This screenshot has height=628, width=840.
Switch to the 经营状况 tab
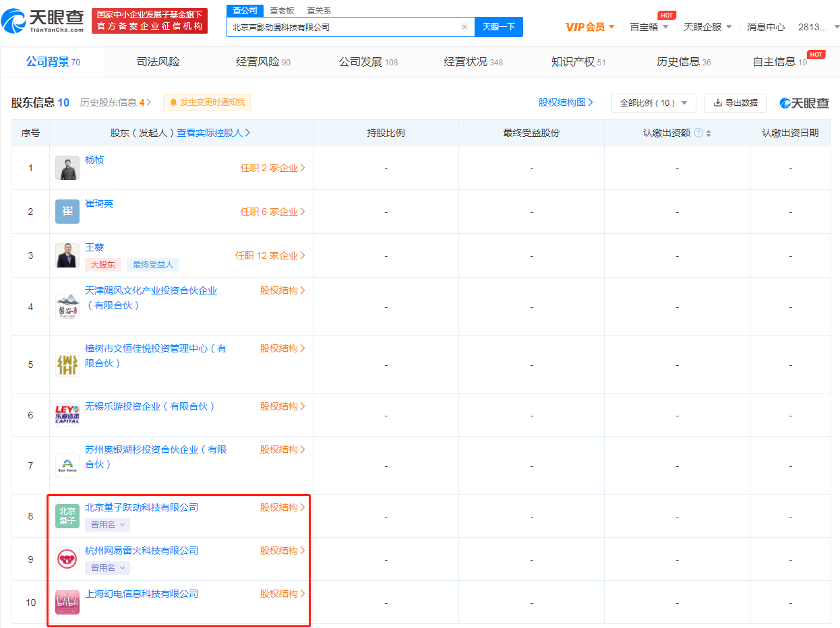coord(473,62)
